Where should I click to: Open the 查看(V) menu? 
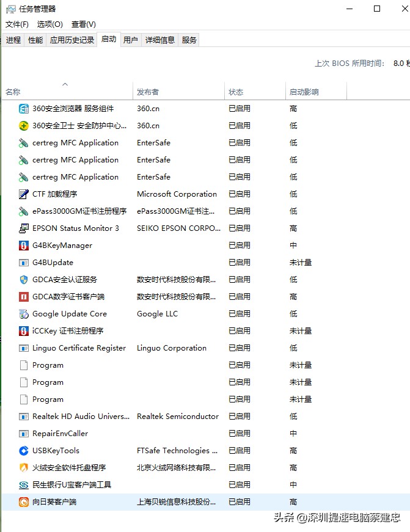pos(84,24)
